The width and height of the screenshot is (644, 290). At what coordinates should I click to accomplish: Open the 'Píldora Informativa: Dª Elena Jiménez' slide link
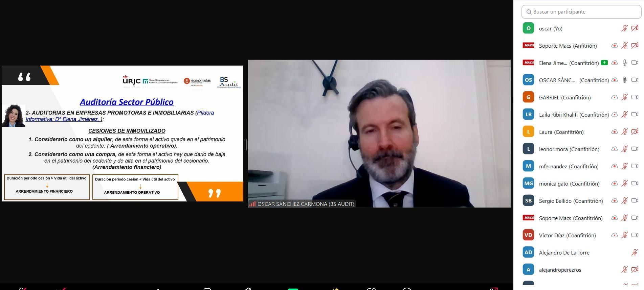tap(120, 116)
